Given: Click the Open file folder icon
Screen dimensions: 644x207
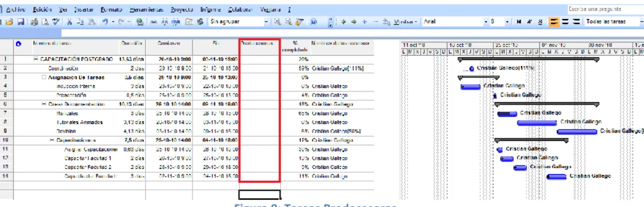Looking at the screenshot, I should (x=9, y=22).
